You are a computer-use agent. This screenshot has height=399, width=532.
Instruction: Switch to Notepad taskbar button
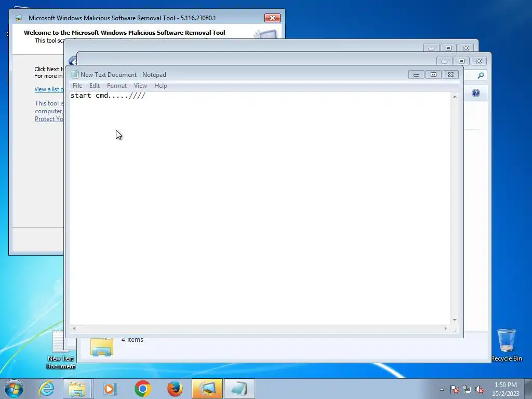(x=239, y=389)
